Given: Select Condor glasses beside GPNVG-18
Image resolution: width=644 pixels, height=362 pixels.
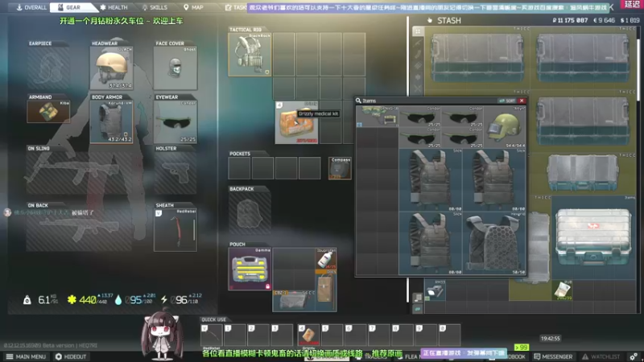Looking at the screenshot, I should click(420, 117).
